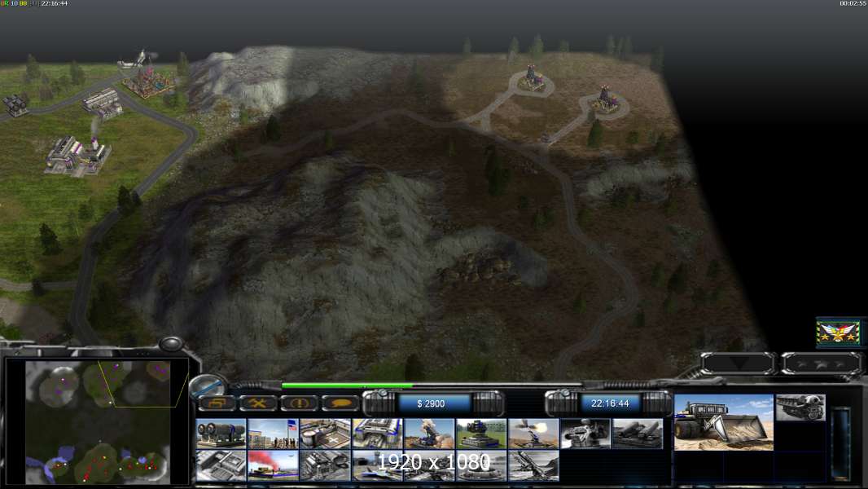Open the options menu button

(216, 403)
